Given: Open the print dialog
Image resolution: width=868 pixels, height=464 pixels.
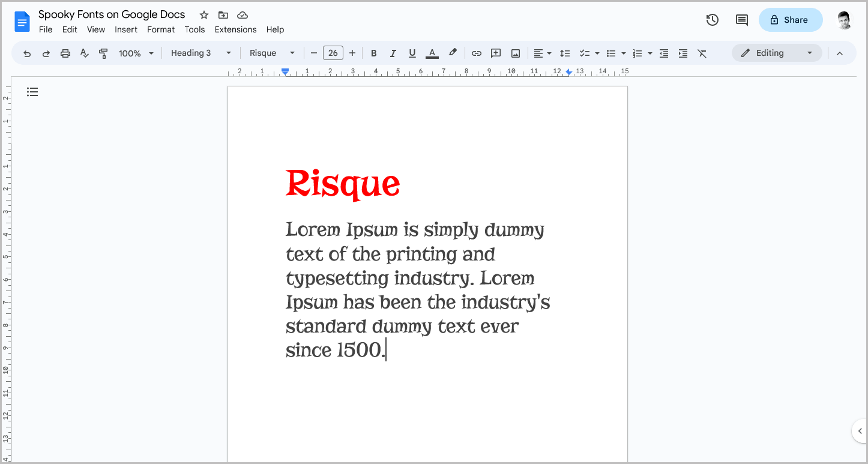Looking at the screenshot, I should tap(65, 53).
